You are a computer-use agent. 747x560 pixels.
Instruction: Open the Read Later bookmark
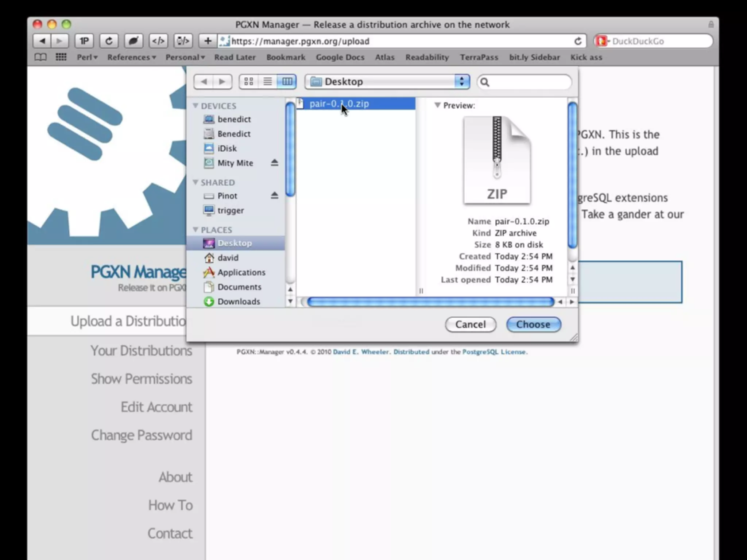235,57
